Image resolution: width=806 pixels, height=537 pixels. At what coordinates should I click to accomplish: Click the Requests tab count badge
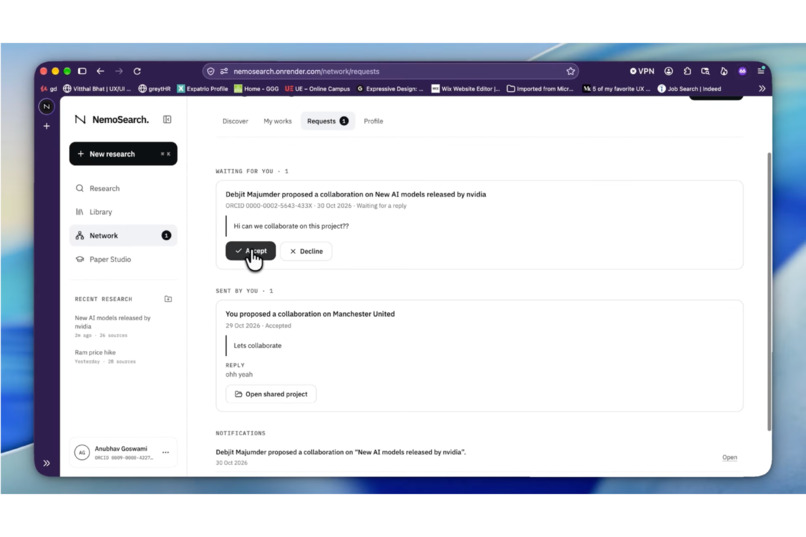[344, 121]
